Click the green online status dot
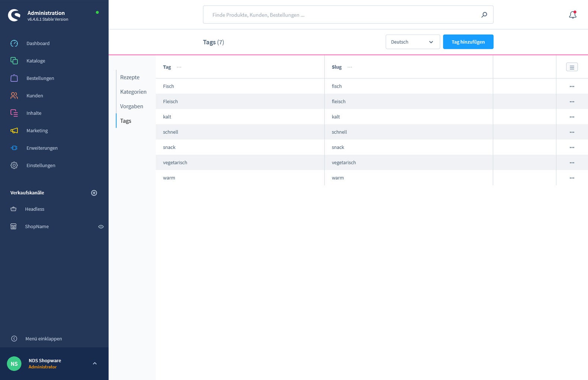The width and height of the screenshot is (588, 380). click(x=97, y=12)
